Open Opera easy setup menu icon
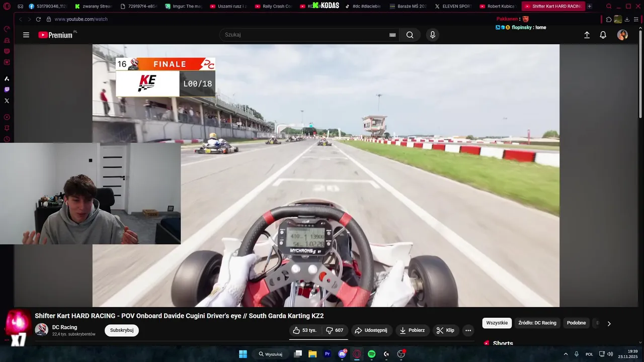 click(x=636, y=19)
